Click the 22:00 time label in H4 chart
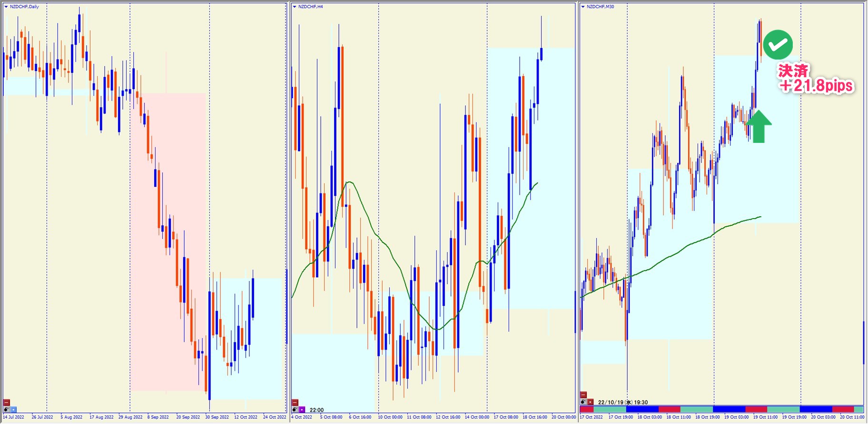This screenshot has height=424, width=868. (x=316, y=410)
